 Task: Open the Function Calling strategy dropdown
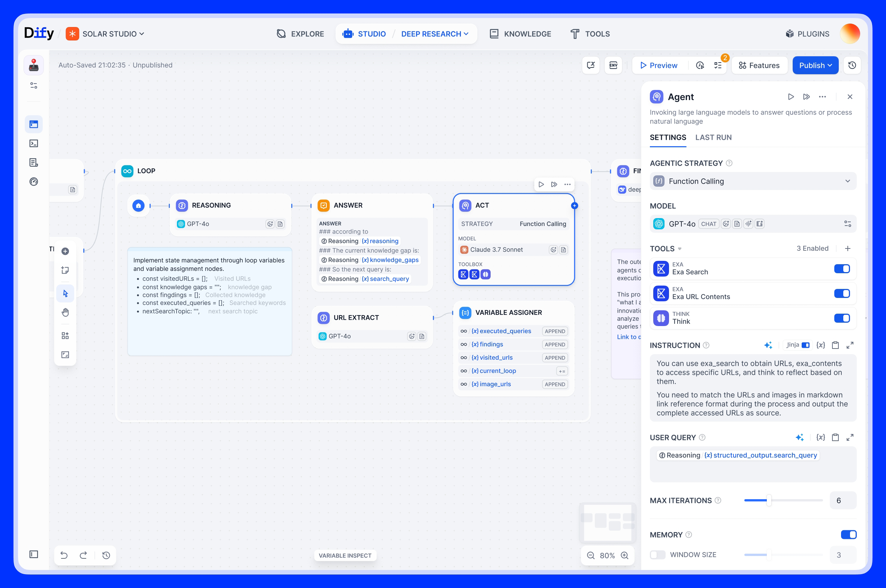pyautogui.click(x=753, y=181)
